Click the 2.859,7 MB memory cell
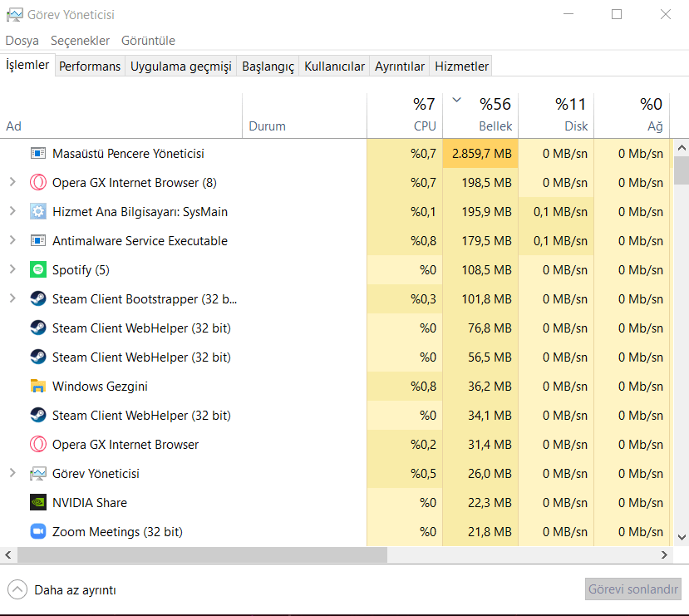689x616 pixels. click(x=480, y=153)
